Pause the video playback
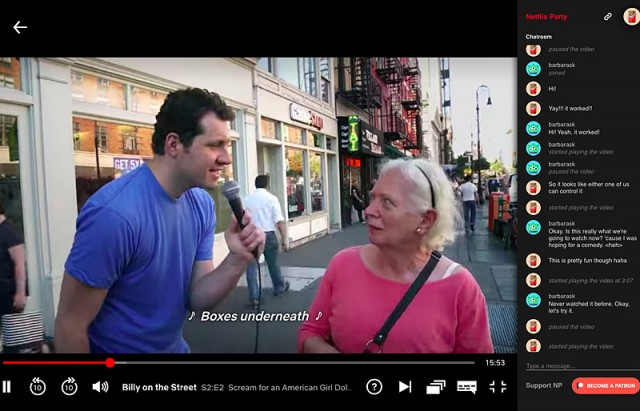640x411 pixels. click(7, 387)
